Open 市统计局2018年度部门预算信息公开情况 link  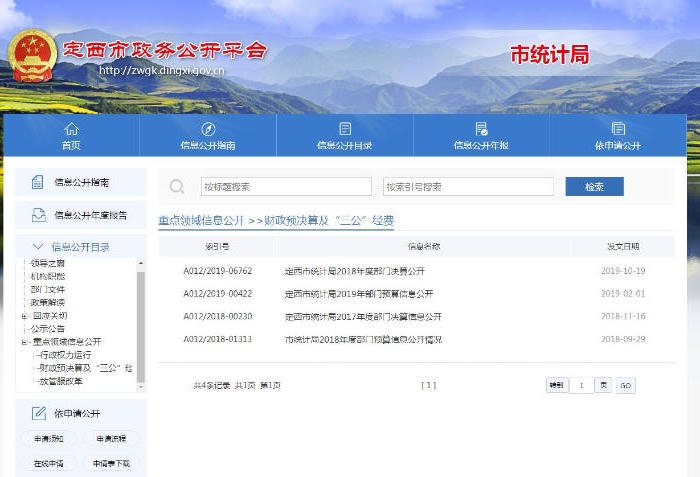(x=363, y=339)
